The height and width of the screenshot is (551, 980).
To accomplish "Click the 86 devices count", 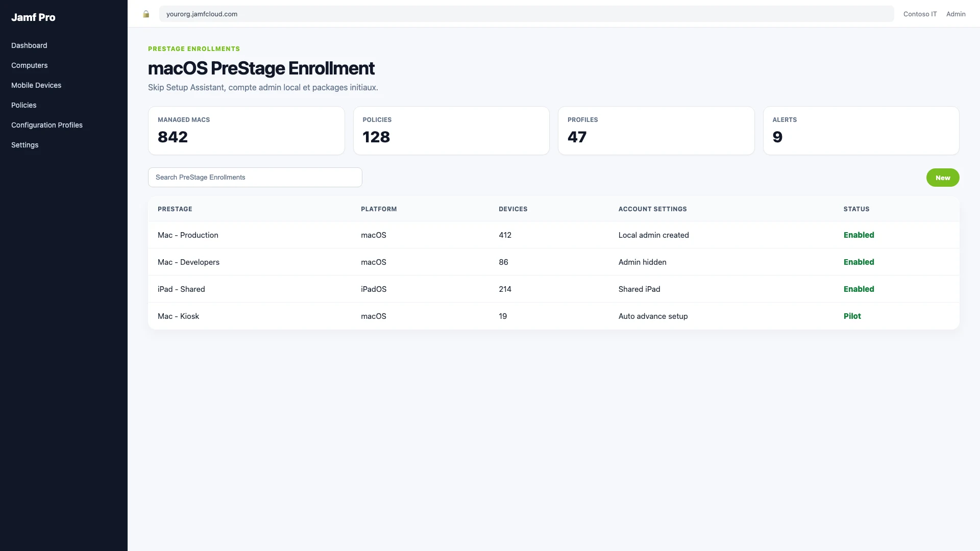I will click(x=503, y=262).
